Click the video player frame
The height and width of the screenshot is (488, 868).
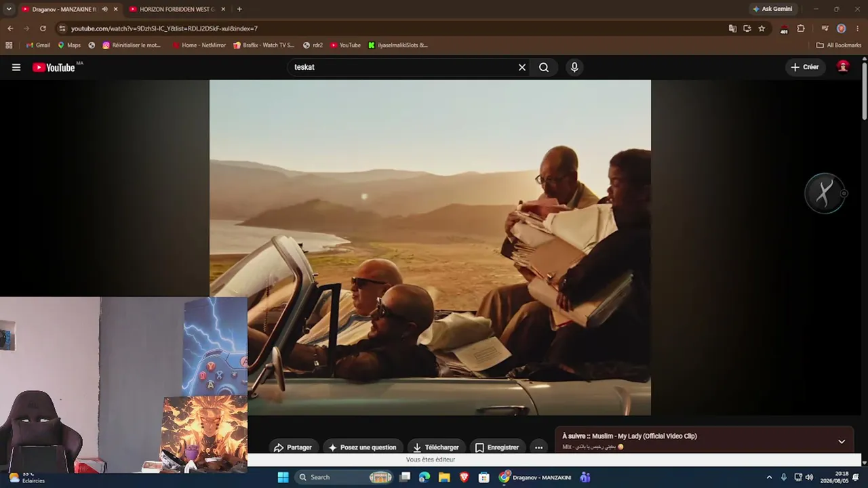tap(430, 247)
